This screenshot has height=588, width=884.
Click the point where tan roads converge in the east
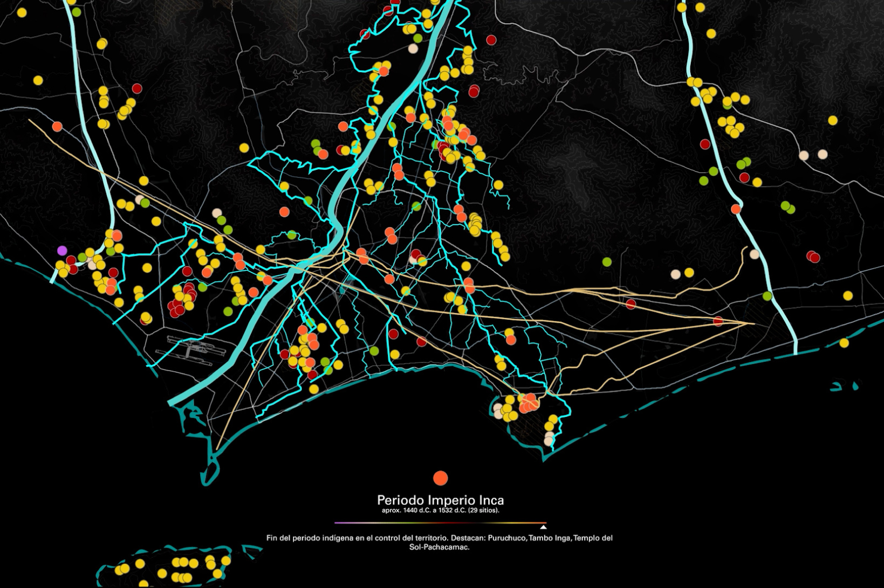[752, 323]
